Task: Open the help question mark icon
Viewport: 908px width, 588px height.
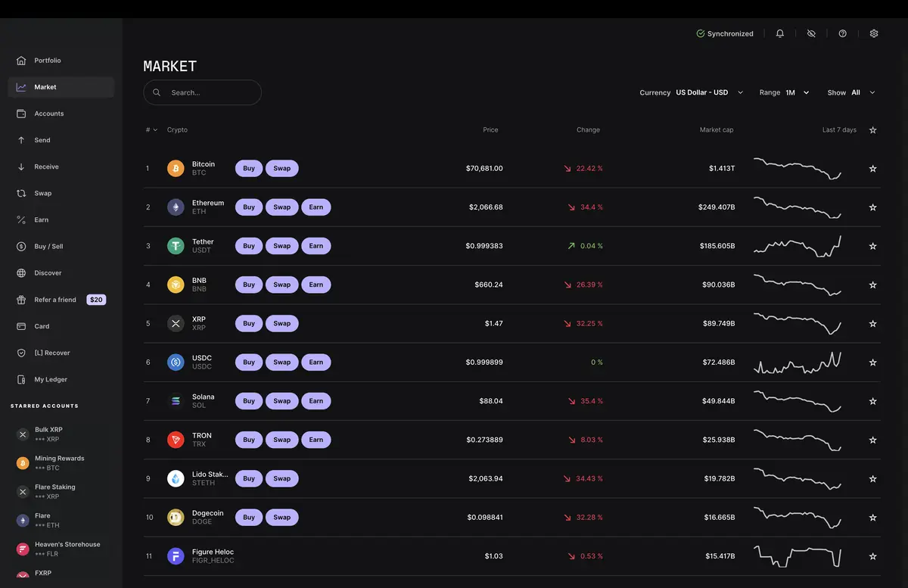Action: click(842, 33)
